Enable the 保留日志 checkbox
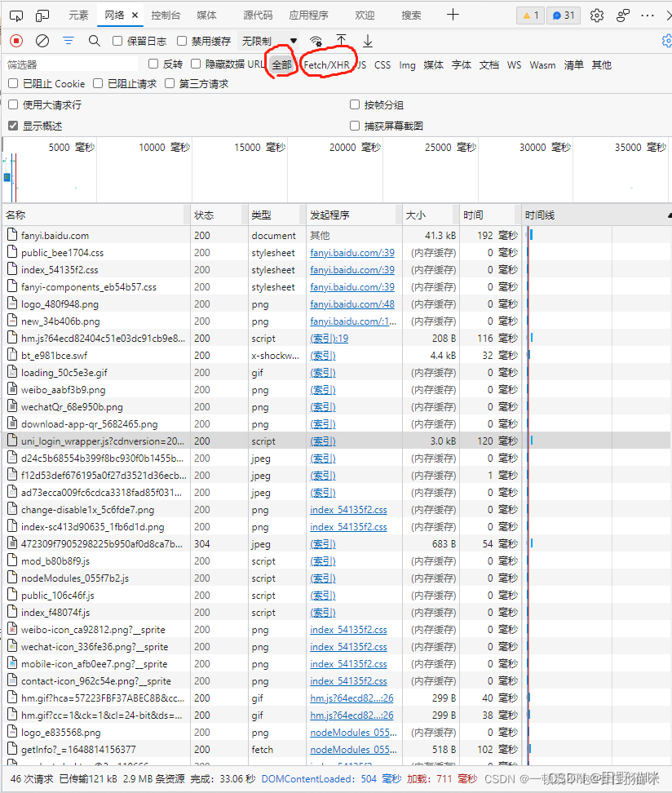The width and height of the screenshot is (672, 793). coord(115,41)
